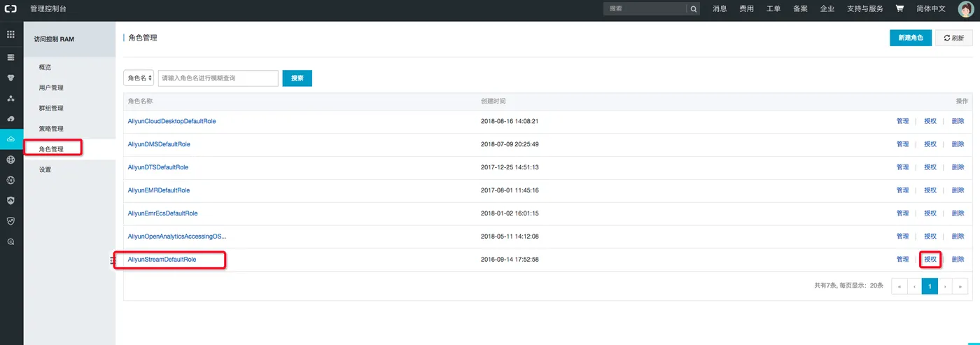Click 授权 for AliyunDMSDefaultRole
Viewport: 980px width, 345px height.
[930, 144]
